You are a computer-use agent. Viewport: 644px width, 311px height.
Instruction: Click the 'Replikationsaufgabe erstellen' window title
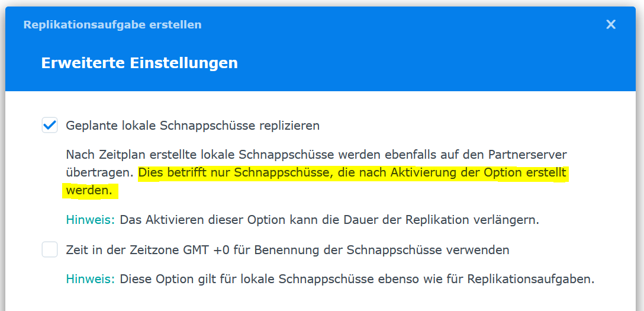tap(112, 25)
